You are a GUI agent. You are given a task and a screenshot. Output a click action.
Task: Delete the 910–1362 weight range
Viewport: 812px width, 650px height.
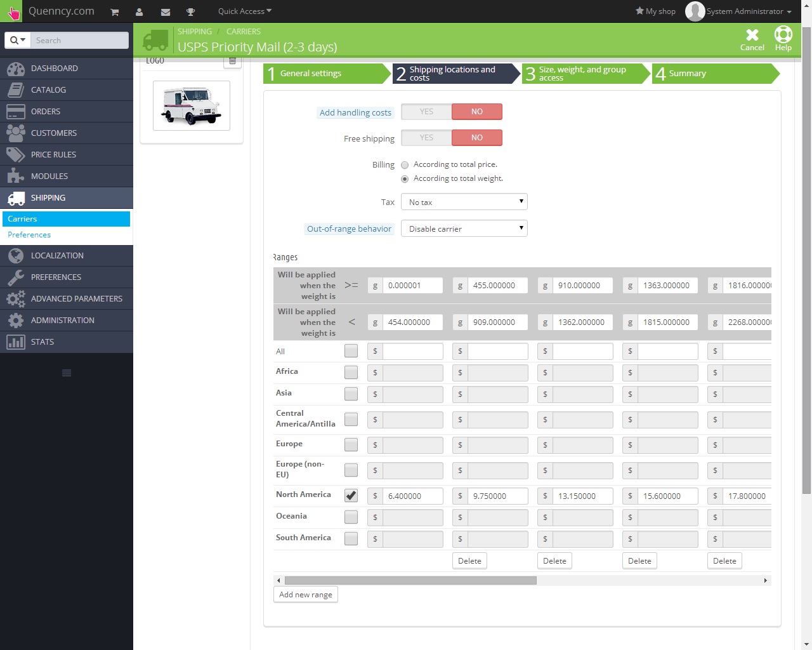[x=554, y=561]
